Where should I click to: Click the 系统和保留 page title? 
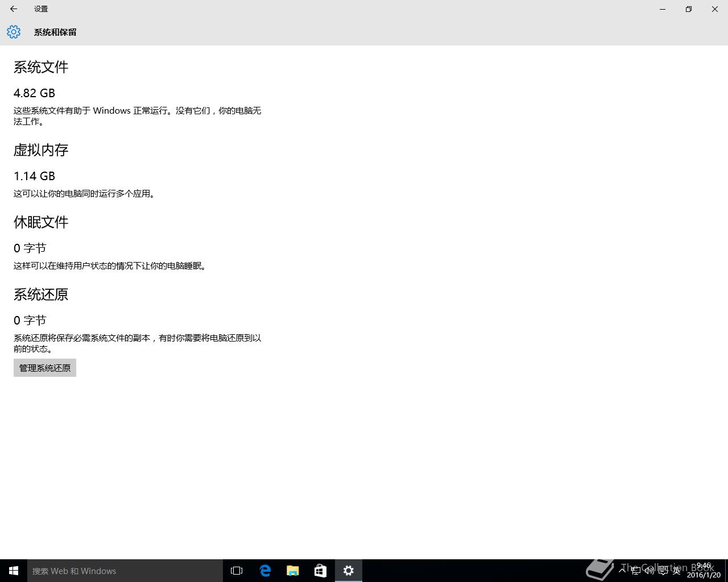(x=55, y=32)
